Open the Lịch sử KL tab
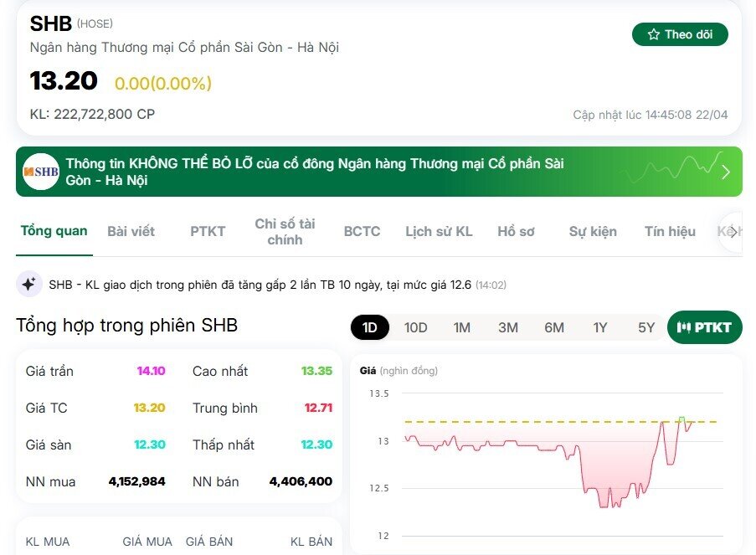756x555 pixels. pos(439,231)
